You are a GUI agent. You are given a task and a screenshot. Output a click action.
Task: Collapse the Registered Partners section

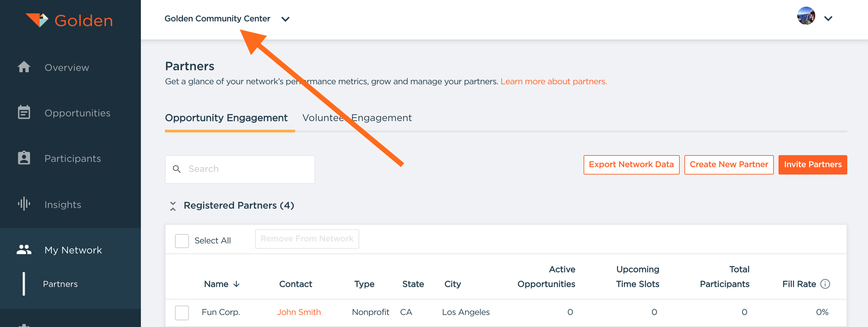[x=173, y=206]
